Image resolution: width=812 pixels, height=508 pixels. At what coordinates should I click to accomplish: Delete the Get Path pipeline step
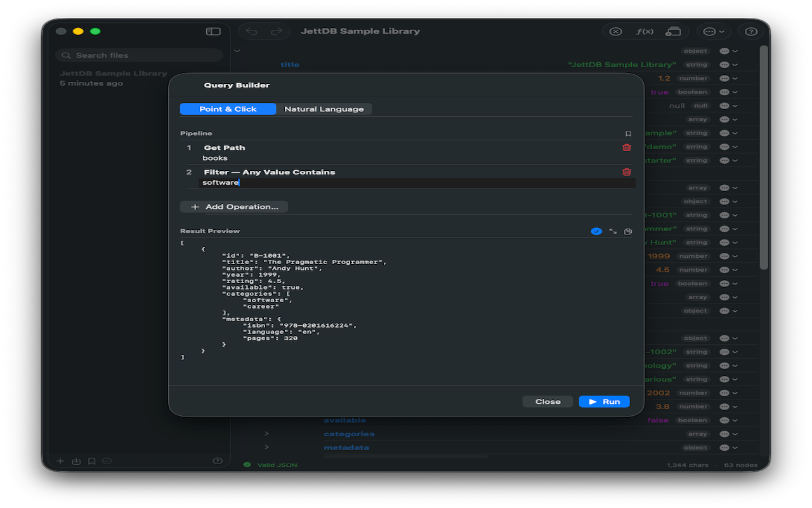(x=627, y=147)
